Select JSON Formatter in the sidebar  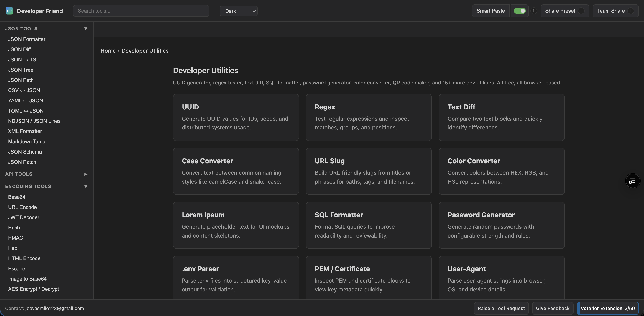[x=26, y=39]
